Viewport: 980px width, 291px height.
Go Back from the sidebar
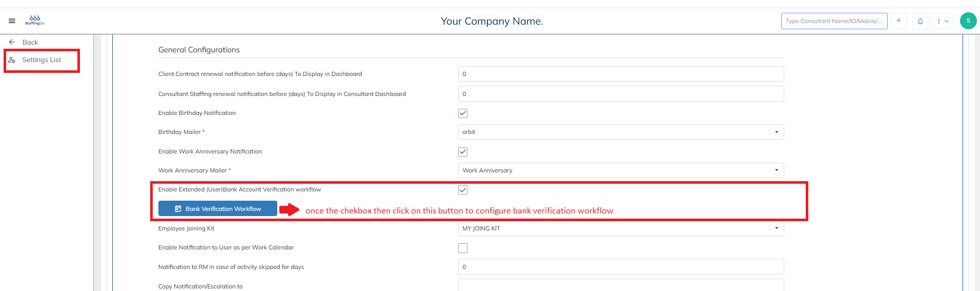click(30, 42)
